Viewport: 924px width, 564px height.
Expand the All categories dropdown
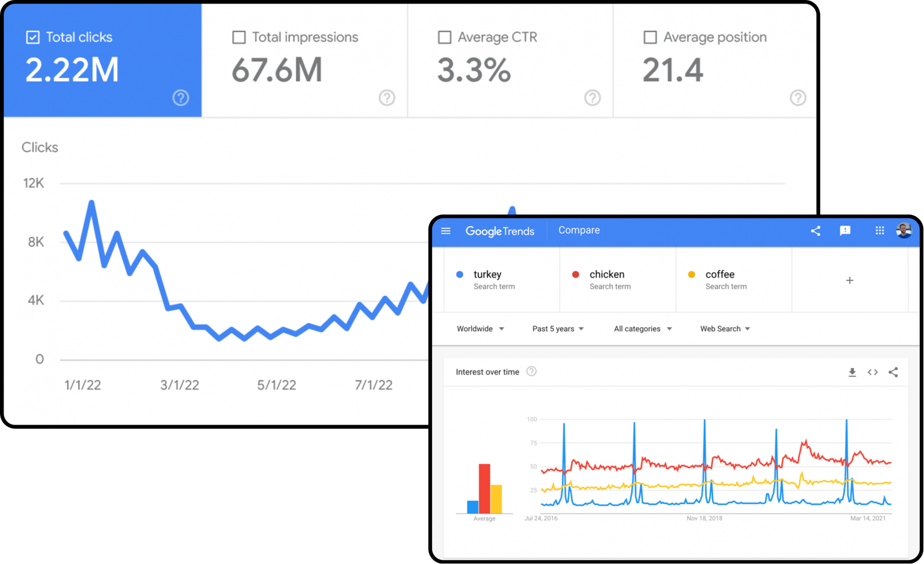tap(642, 329)
